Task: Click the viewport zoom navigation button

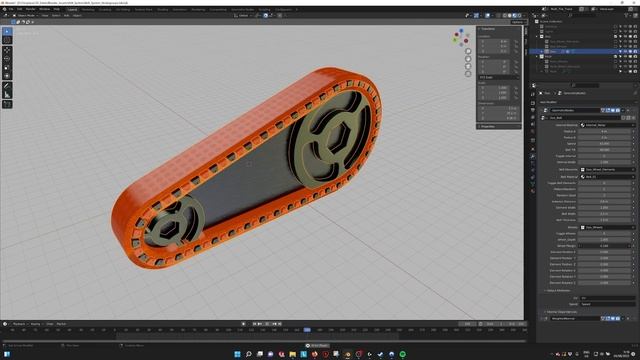Action: (468, 51)
